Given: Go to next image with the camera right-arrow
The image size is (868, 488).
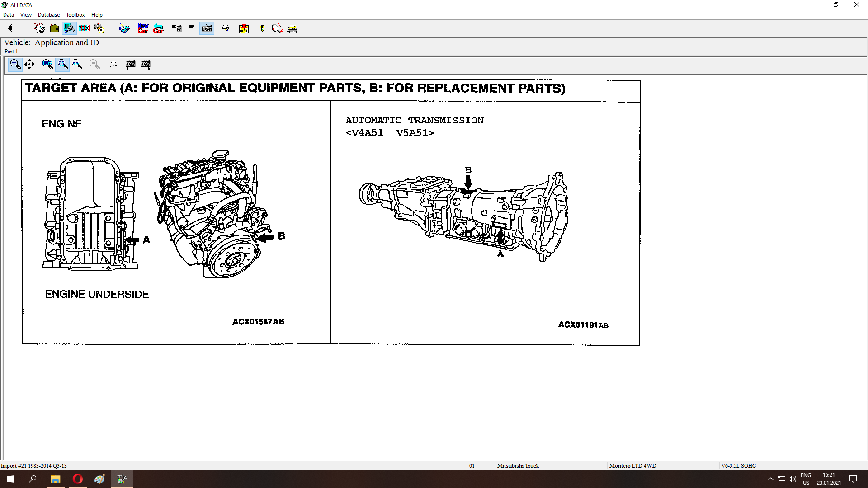Looking at the screenshot, I should tap(146, 64).
